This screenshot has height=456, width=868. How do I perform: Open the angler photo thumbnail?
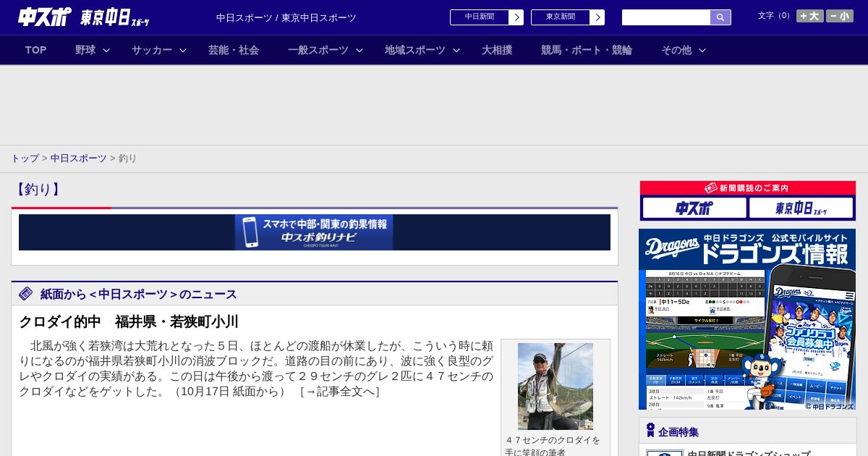tap(556, 387)
